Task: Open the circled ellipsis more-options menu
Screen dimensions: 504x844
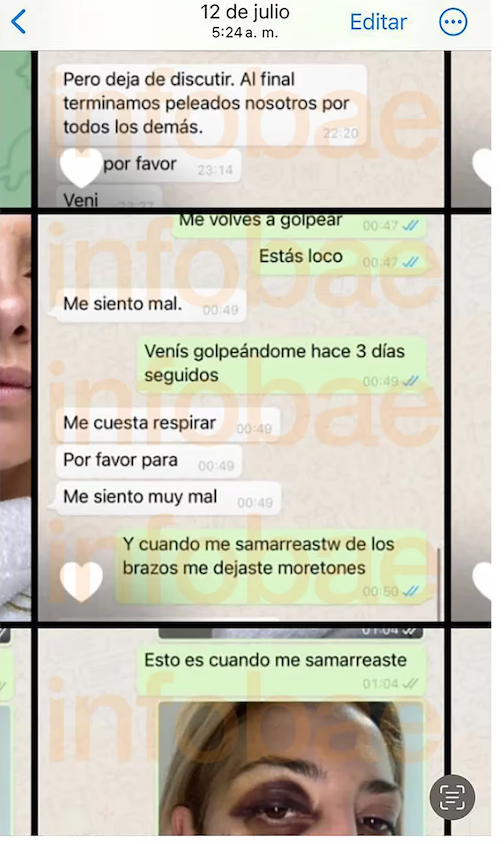Action: pyautogui.click(x=453, y=22)
